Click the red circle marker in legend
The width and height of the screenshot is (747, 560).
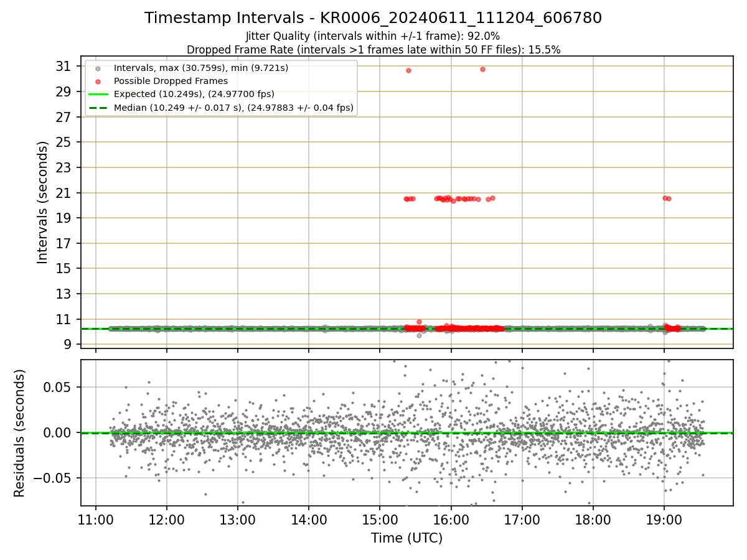(98, 81)
